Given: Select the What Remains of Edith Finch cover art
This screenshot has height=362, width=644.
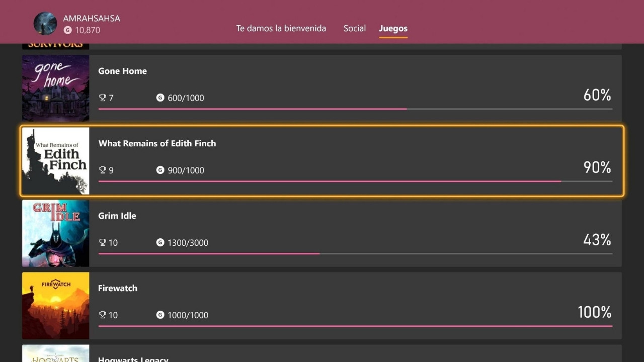Looking at the screenshot, I should [x=55, y=161].
